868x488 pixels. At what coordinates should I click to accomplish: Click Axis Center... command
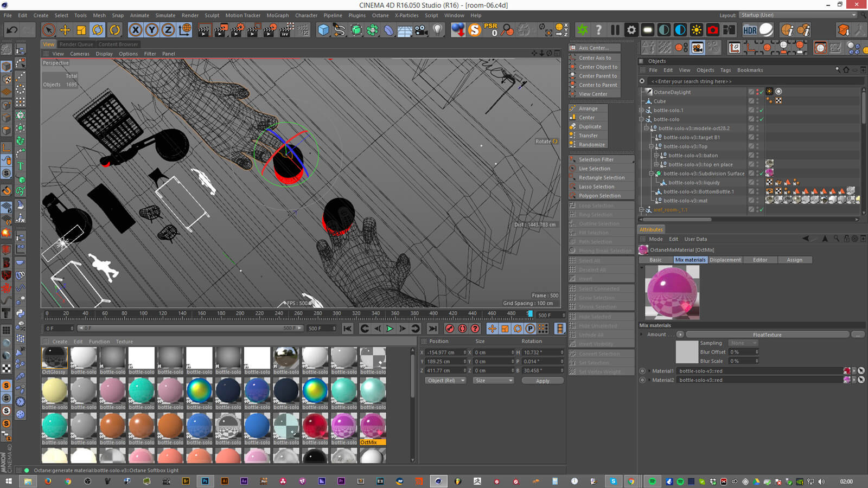(594, 48)
